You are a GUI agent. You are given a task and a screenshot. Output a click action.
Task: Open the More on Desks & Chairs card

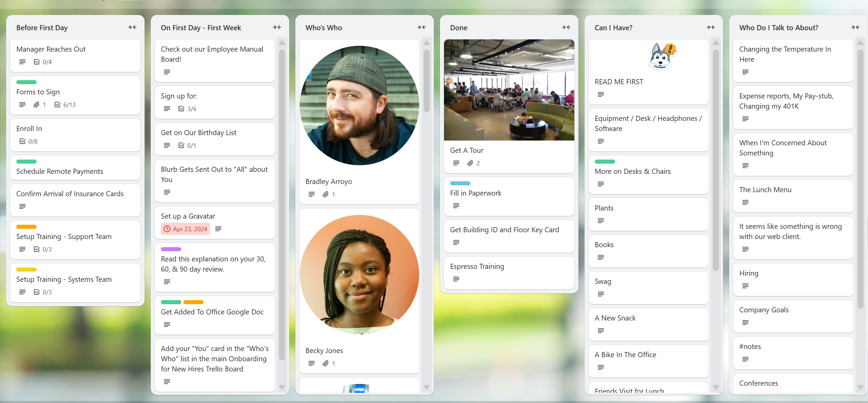[x=649, y=175]
